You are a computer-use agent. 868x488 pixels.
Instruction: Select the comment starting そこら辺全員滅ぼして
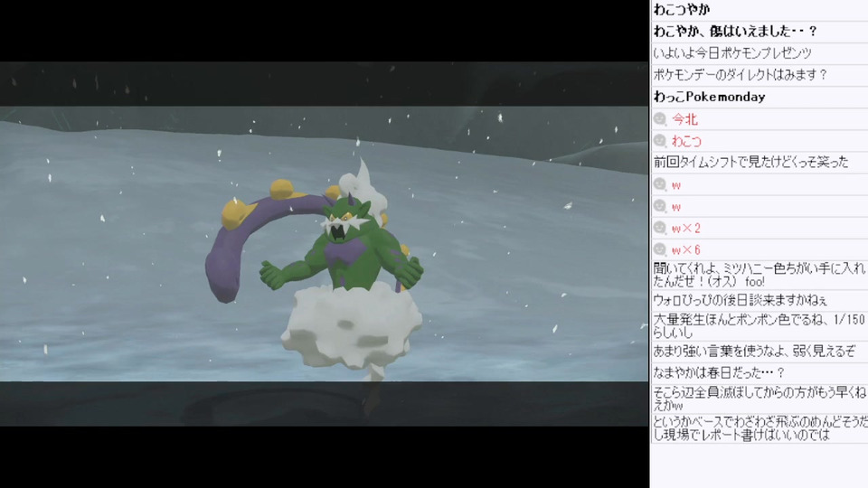(x=759, y=399)
